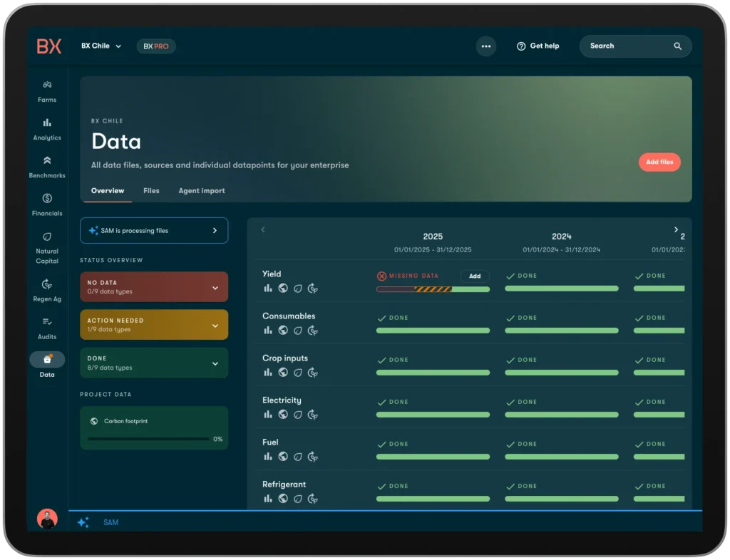Click the Add files button
The height and width of the screenshot is (560, 730).
(x=659, y=162)
